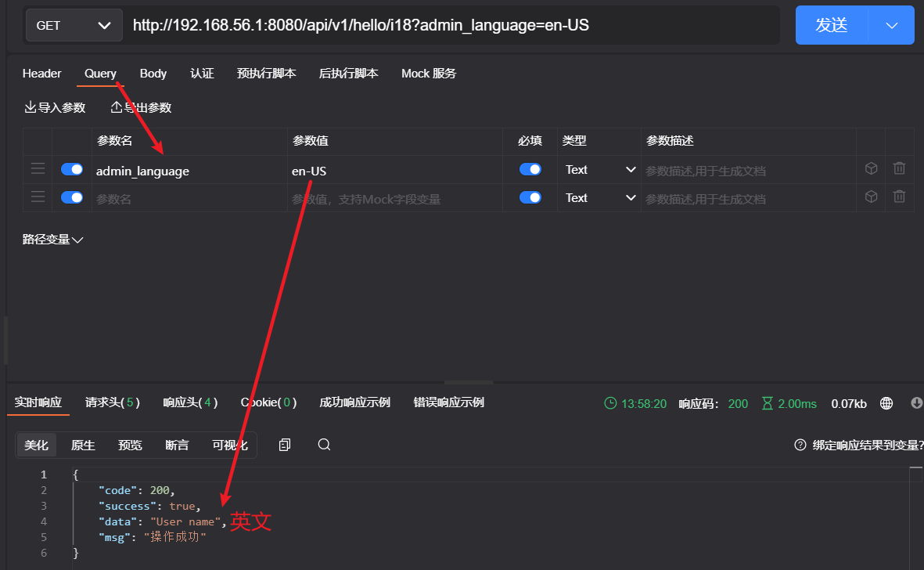Click the 发送 send button
Image resolution: width=924 pixels, height=570 pixels.
click(832, 25)
